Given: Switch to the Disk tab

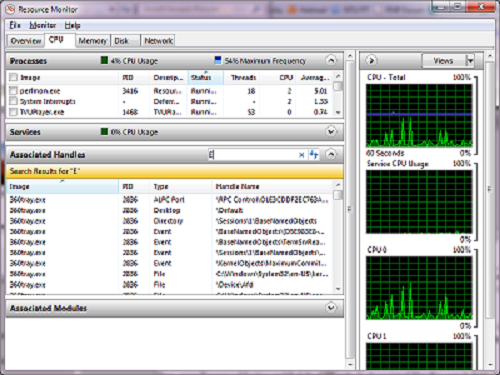Looking at the screenshot, I should pos(125,41).
